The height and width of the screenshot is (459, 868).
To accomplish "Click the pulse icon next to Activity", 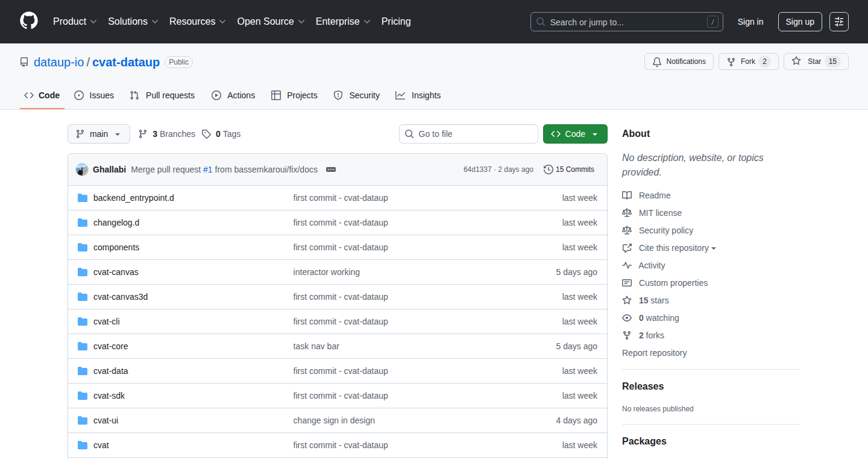I will click(627, 265).
